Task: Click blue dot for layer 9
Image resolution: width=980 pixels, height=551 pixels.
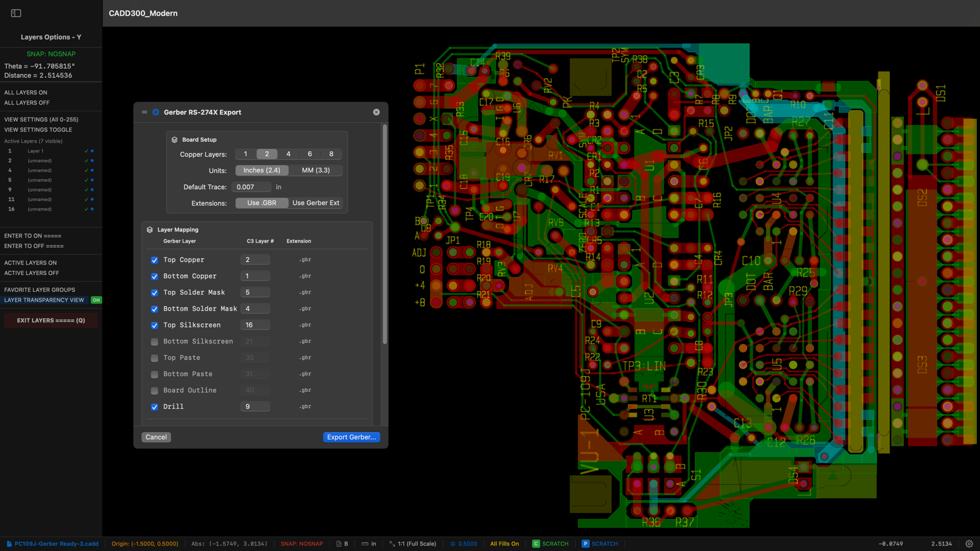Action: 92,190
